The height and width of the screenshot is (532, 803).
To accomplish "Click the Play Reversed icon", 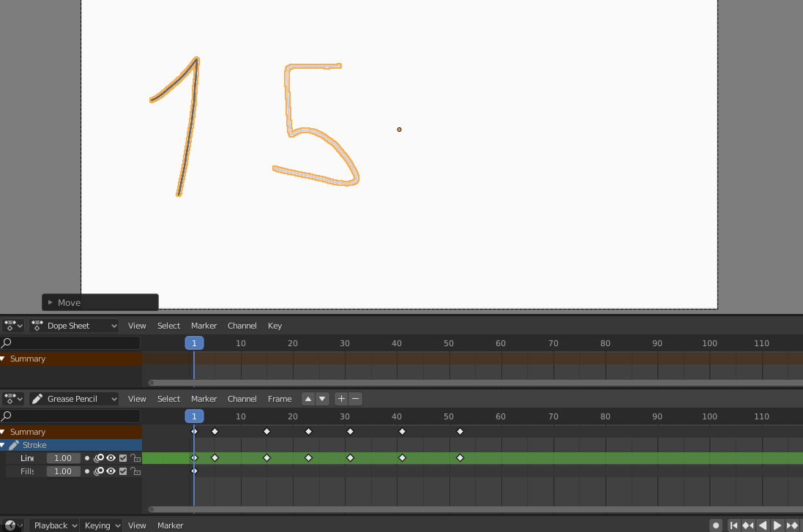I will point(762,525).
